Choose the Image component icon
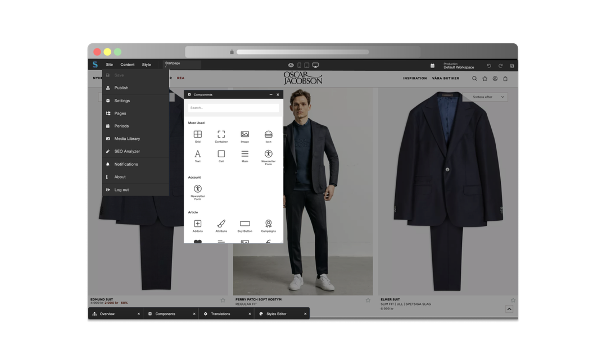Screen dimensions: 607x364 (x=244, y=134)
